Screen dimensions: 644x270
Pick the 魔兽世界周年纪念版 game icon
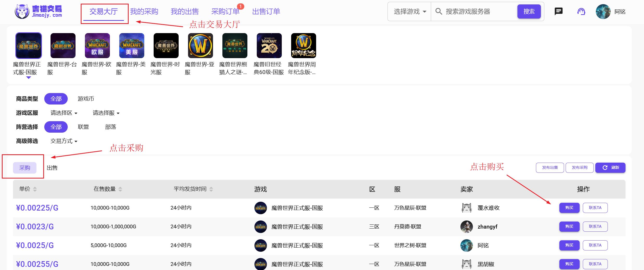[303, 46]
